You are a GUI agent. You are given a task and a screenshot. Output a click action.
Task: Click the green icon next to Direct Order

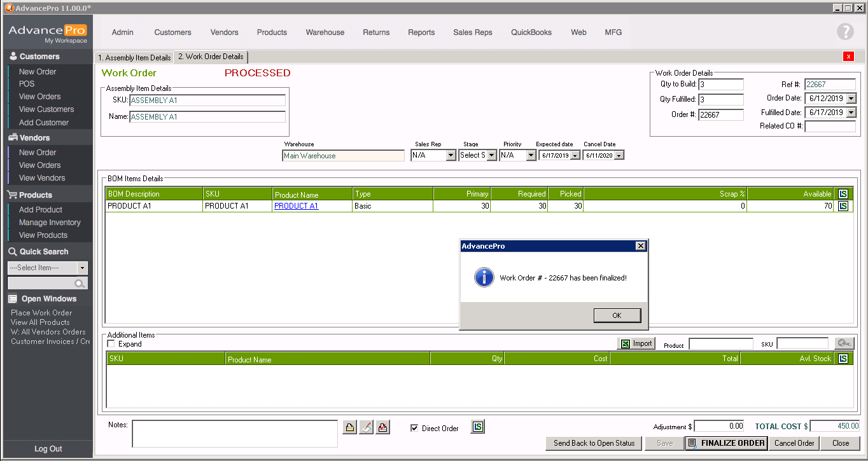478,427
